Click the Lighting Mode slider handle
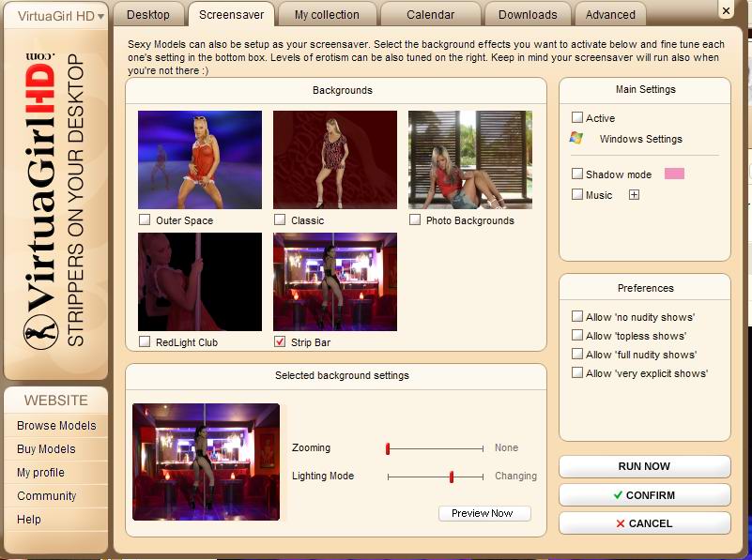752x560 pixels. click(x=452, y=477)
